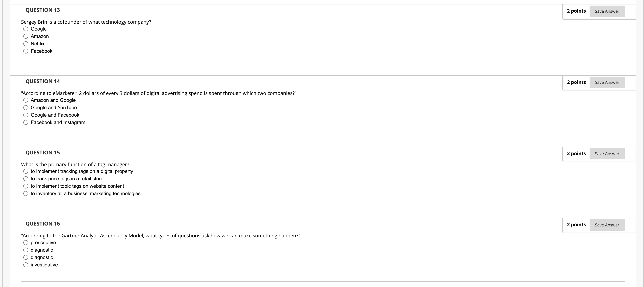Image resolution: width=644 pixels, height=287 pixels.
Task: Select 'to implement tracking tags on a digital property'
Action: [x=26, y=171]
